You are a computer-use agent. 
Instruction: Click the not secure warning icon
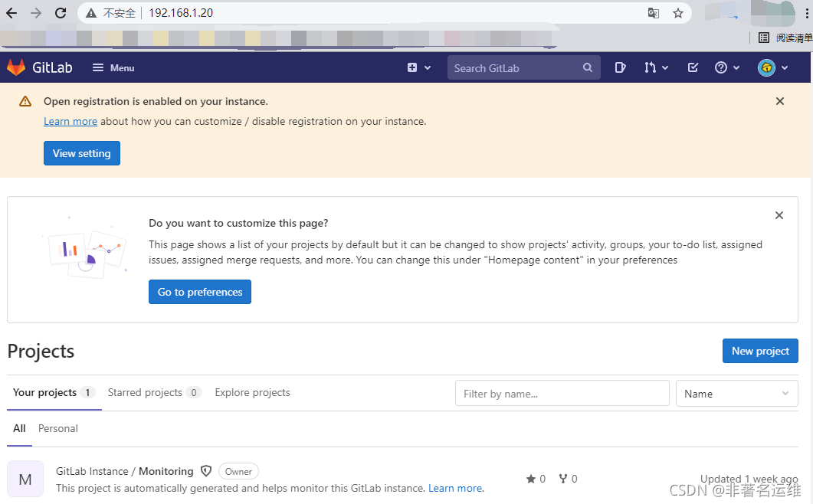[x=91, y=13]
